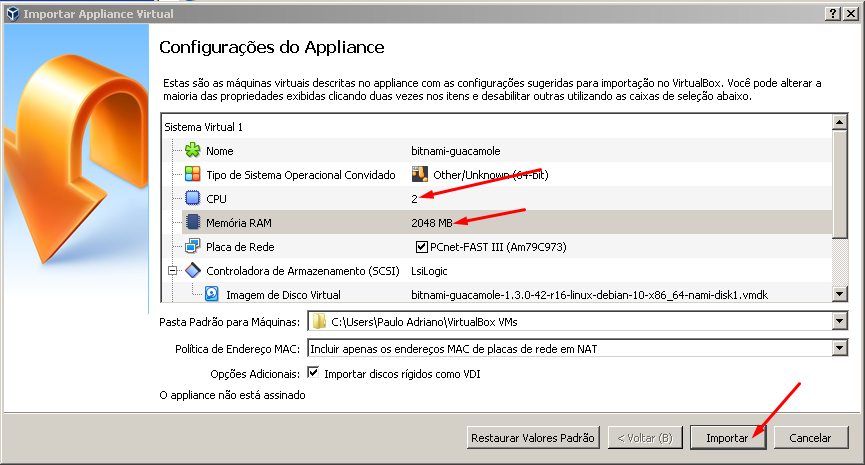This screenshot has width=865, height=465.
Task: Click the Memória RAM chip icon
Action: coord(193,222)
